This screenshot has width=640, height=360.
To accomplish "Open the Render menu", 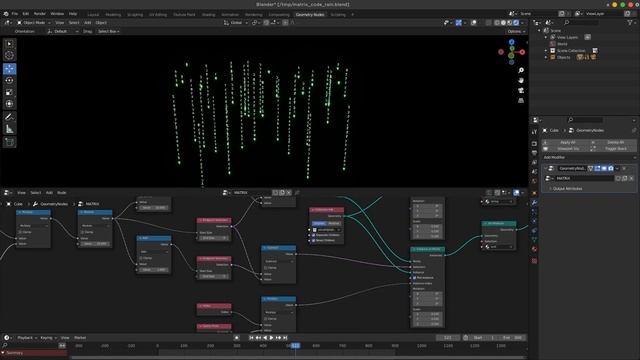I will [40, 14].
